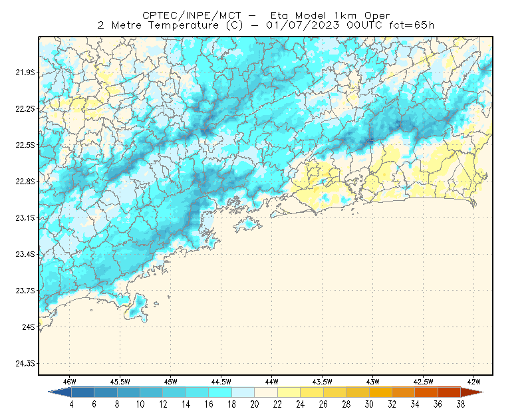
Task: Click the 46W longitude label
Action: pyautogui.click(x=70, y=382)
